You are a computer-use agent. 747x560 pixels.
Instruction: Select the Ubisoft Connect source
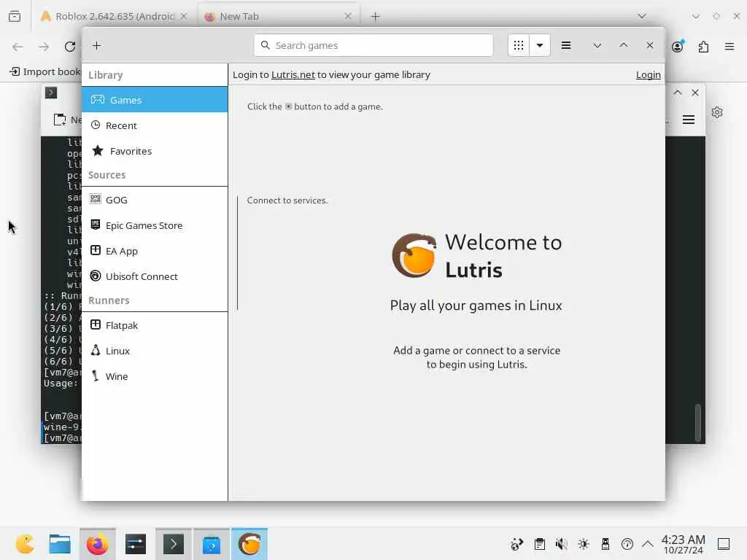click(155, 276)
